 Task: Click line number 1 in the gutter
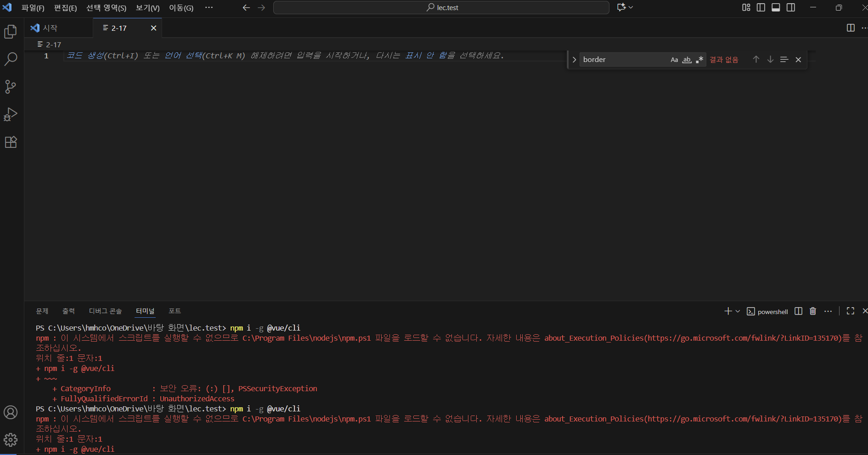click(46, 56)
